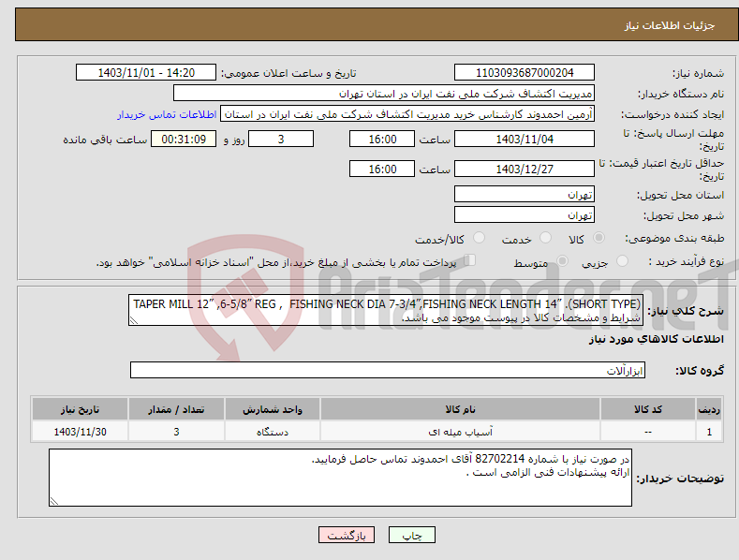739x560 pixels.
Task: Click the item name cell آسیاب میله ای
Action: coord(460,432)
